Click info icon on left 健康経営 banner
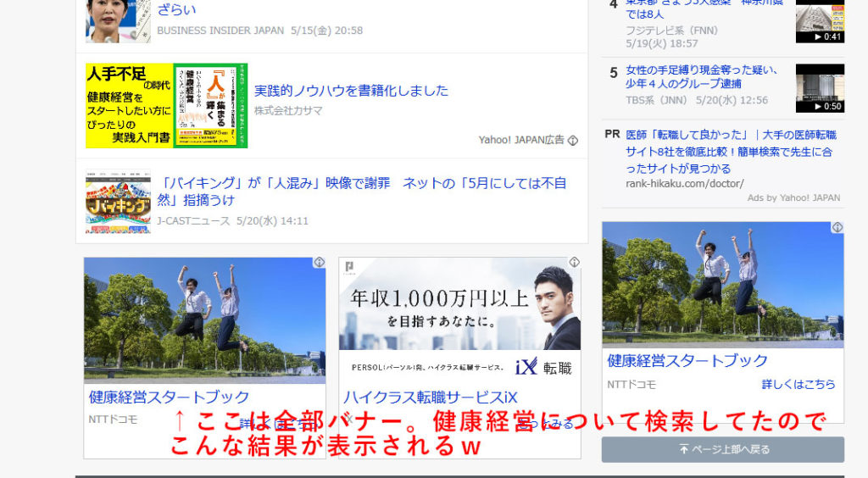 pos(319,263)
